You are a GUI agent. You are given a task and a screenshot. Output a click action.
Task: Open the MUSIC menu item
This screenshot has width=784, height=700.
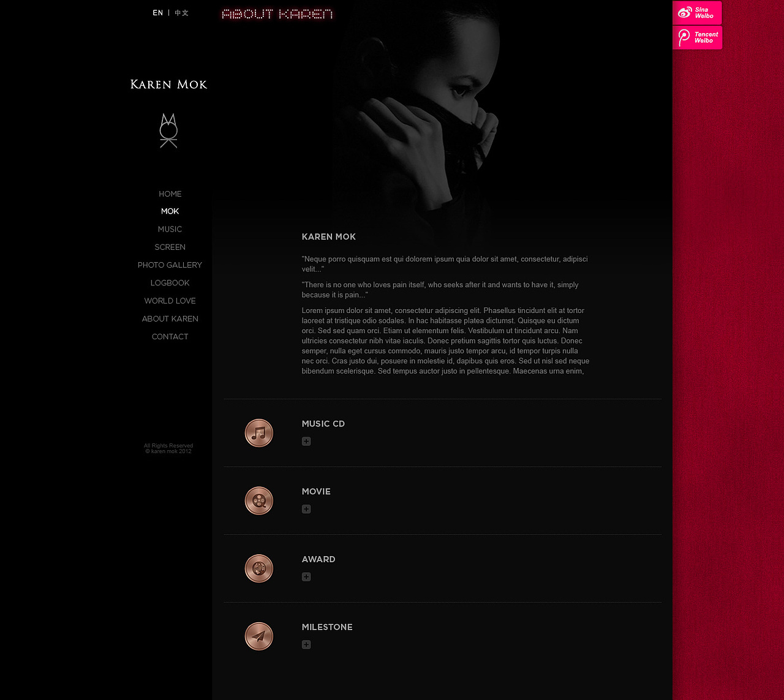tap(170, 230)
